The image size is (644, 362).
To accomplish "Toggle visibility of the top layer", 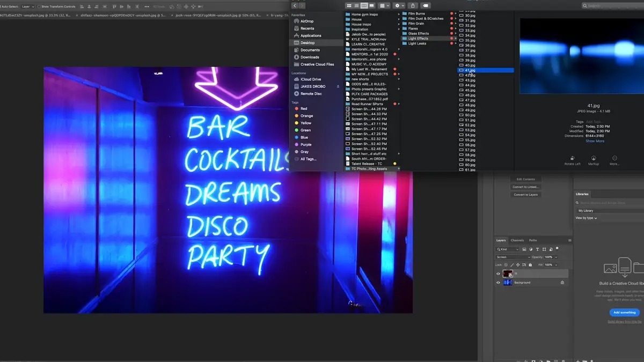I will (498, 274).
